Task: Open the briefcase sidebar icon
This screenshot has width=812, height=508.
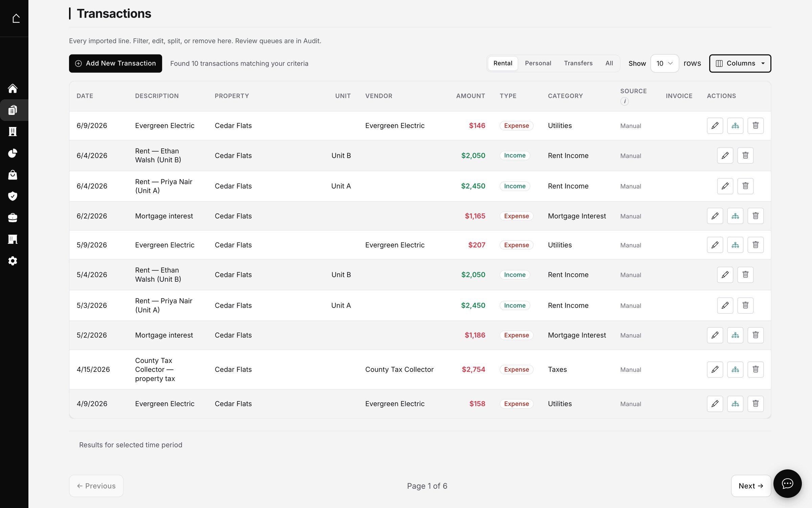Action: pos(13,218)
